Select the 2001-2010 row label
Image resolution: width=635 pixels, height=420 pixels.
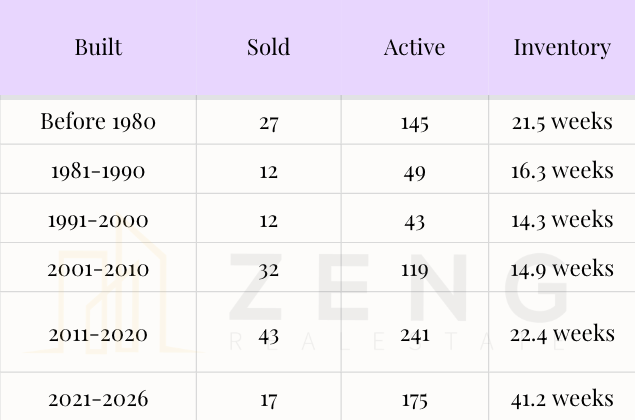tap(98, 269)
